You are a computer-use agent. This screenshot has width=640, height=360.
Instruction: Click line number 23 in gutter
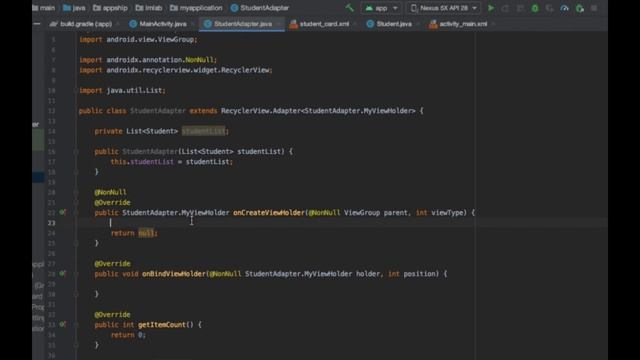tap(51, 223)
